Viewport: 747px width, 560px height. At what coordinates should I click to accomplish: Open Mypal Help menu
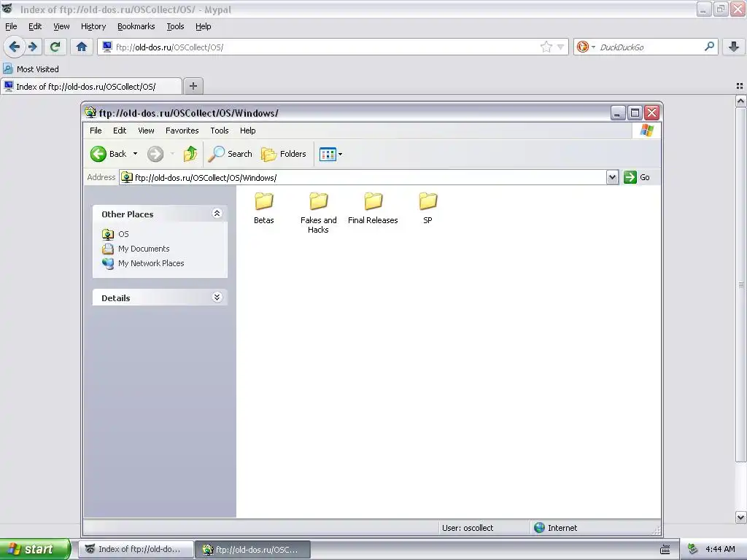[204, 27]
